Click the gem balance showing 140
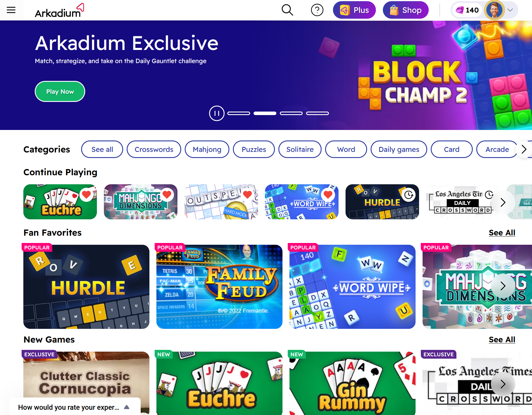532x415 pixels. 467,10
